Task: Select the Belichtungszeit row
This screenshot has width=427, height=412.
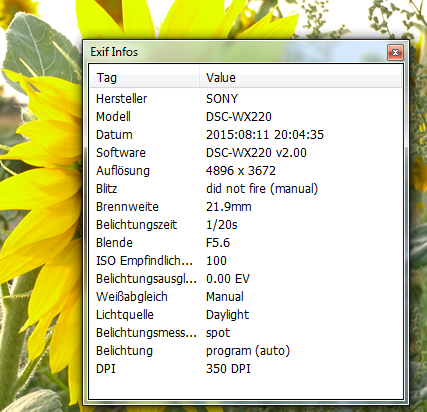Action: click(246, 225)
